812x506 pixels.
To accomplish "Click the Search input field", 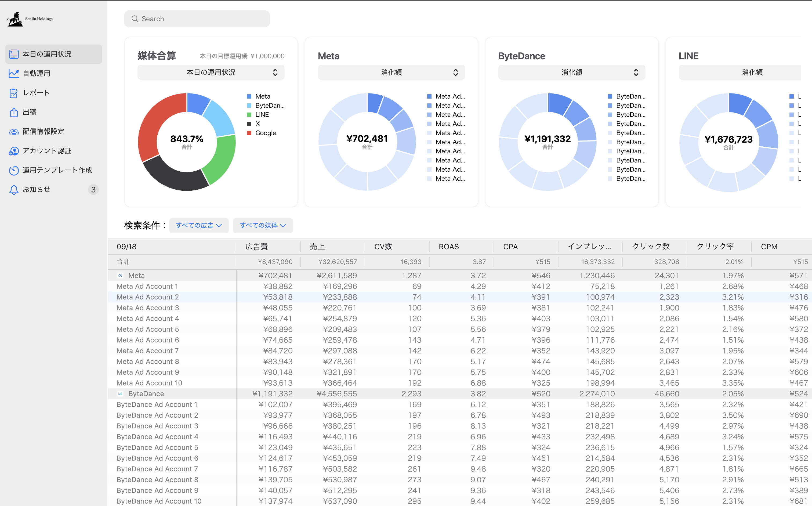I will (197, 19).
